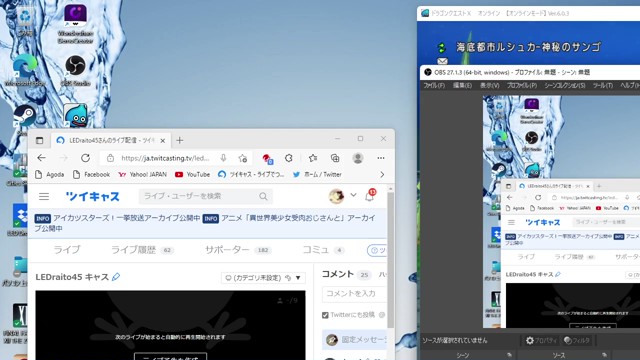Click the envelope icon in the Dragon Quest window
The width and height of the screenshot is (640, 360).
point(442,61)
